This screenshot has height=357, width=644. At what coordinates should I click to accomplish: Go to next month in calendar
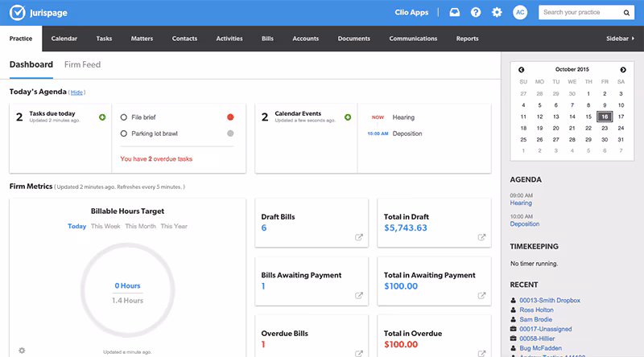pos(623,70)
